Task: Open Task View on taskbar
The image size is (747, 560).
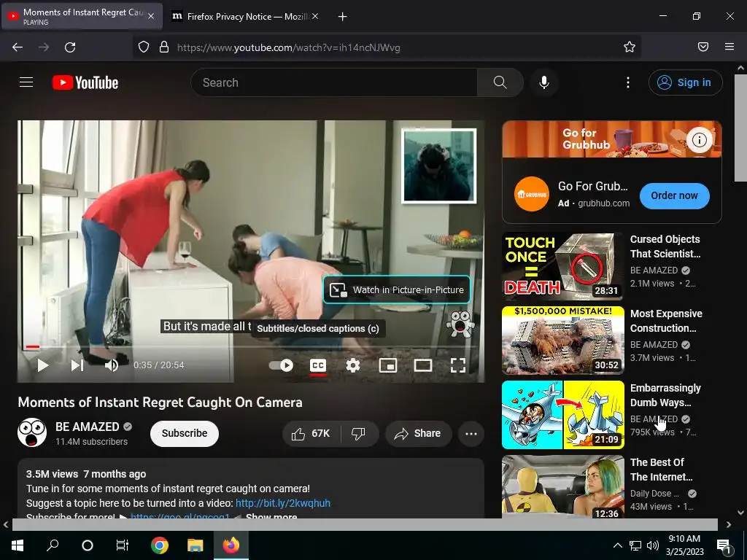Action: [123, 545]
